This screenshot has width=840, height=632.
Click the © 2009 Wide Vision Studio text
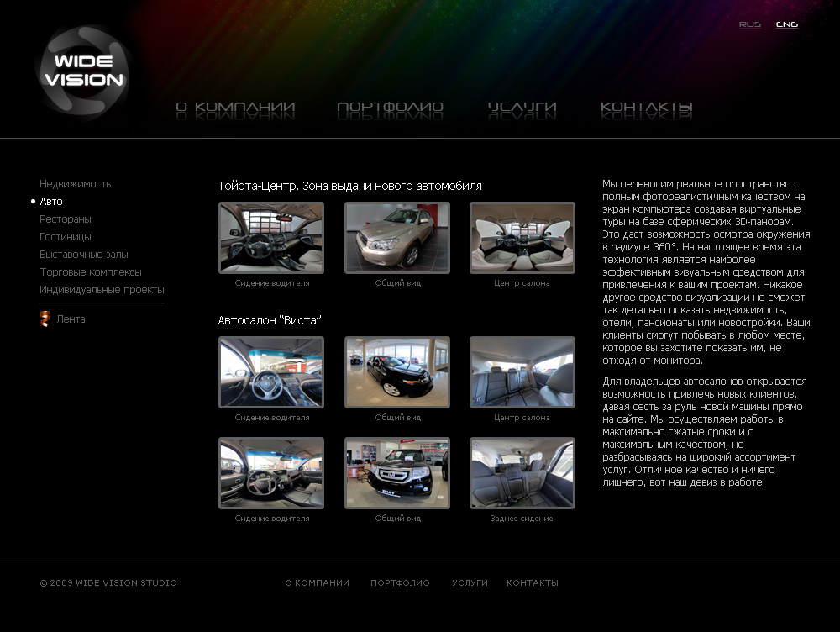pyautogui.click(x=108, y=582)
